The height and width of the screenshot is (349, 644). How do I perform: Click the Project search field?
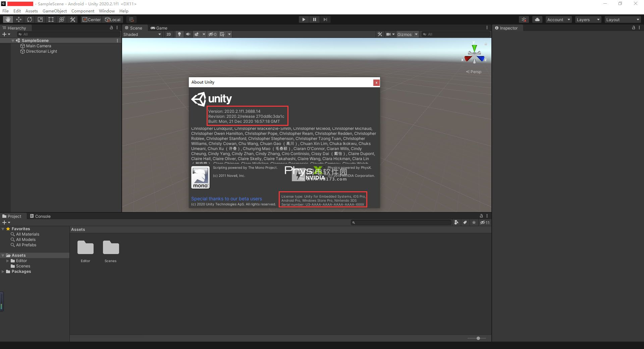401,222
